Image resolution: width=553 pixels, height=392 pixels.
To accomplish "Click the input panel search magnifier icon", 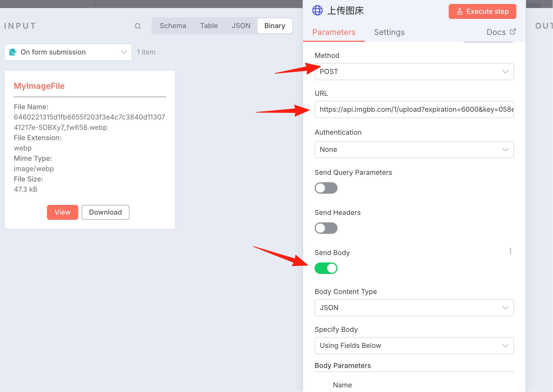I will click(138, 26).
